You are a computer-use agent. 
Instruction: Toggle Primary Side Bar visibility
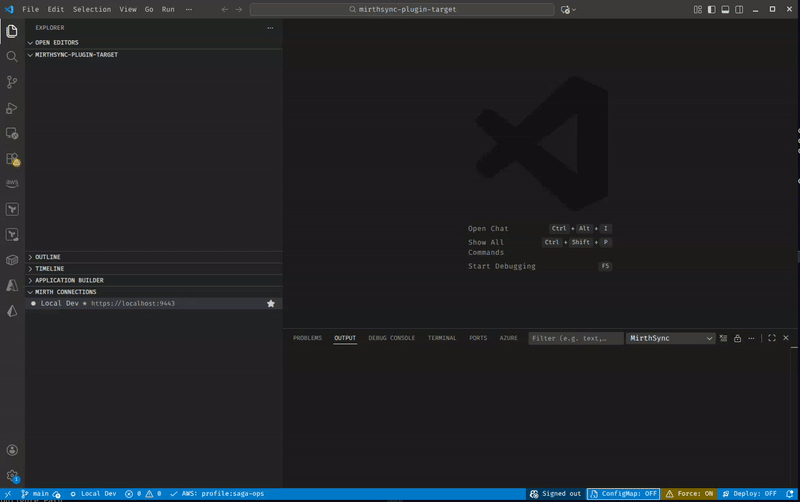click(x=711, y=9)
